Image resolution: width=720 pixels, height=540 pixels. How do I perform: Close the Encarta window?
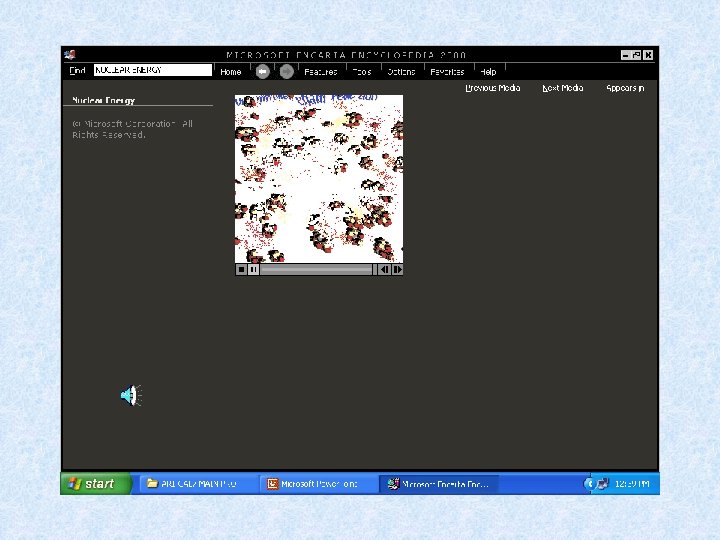648,55
